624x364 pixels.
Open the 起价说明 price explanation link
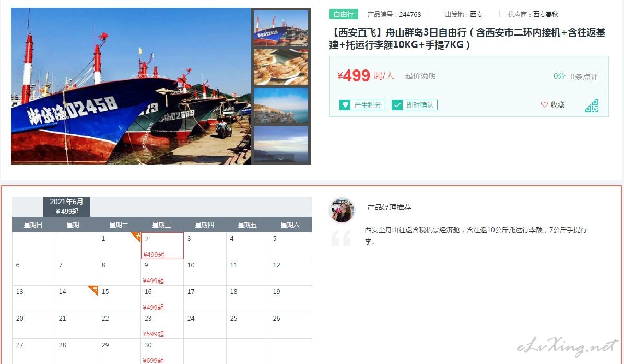click(421, 76)
